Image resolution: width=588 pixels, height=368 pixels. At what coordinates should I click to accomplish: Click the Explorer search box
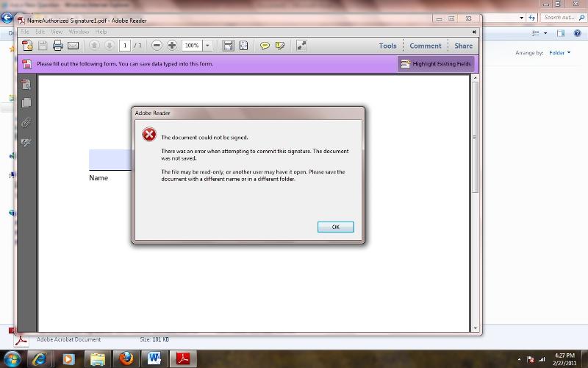pos(563,17)
